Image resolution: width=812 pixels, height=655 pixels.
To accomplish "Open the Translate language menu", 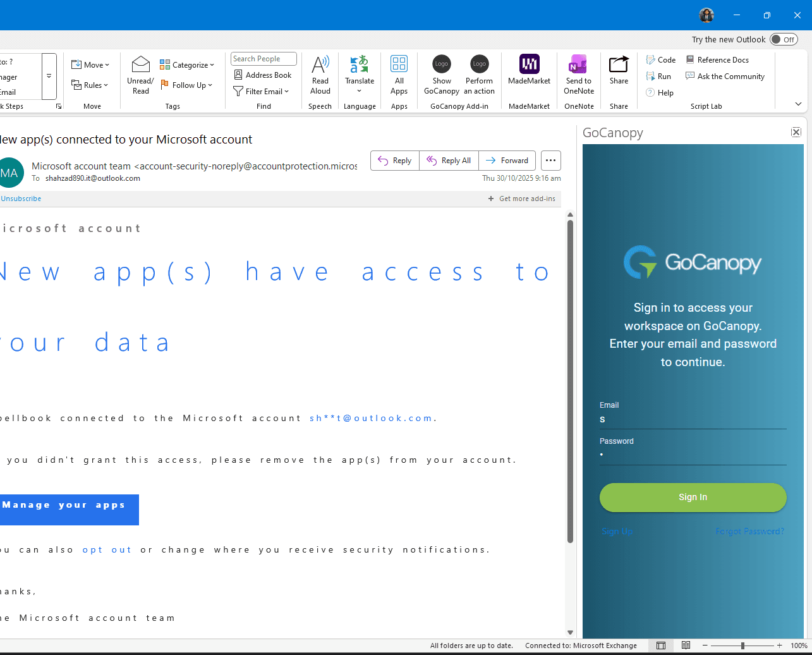I will point(360,75).
